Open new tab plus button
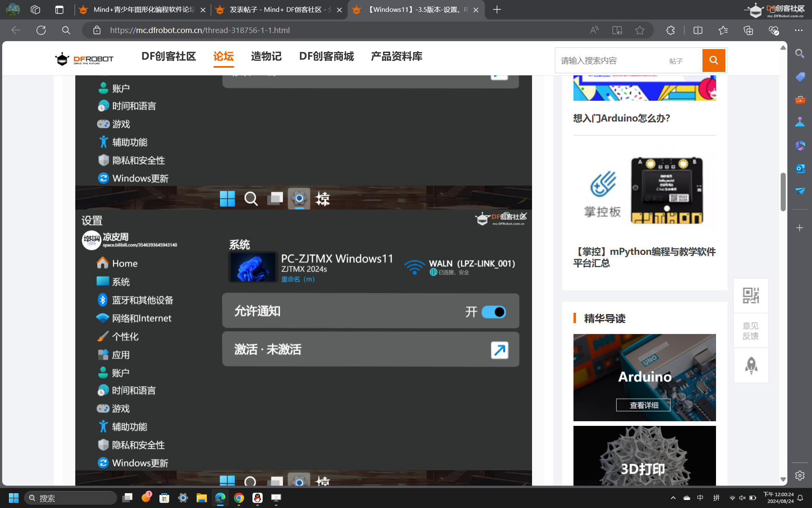 point(497,9)
